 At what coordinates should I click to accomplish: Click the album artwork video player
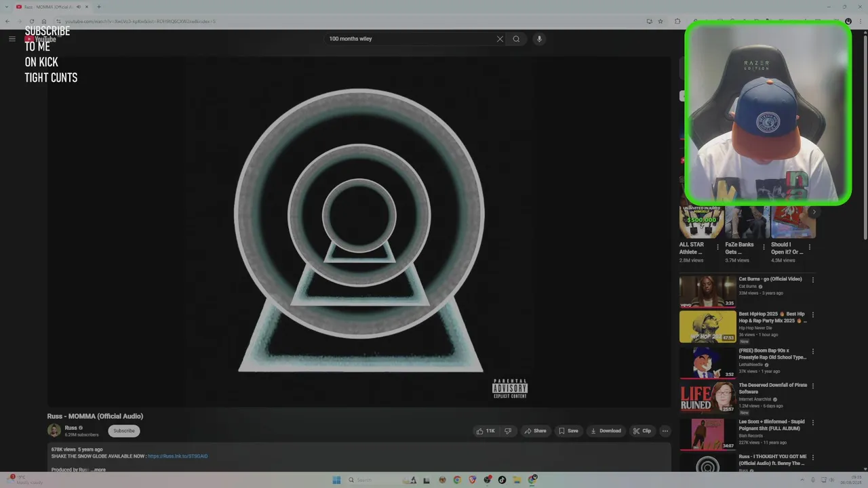(359, 232)
